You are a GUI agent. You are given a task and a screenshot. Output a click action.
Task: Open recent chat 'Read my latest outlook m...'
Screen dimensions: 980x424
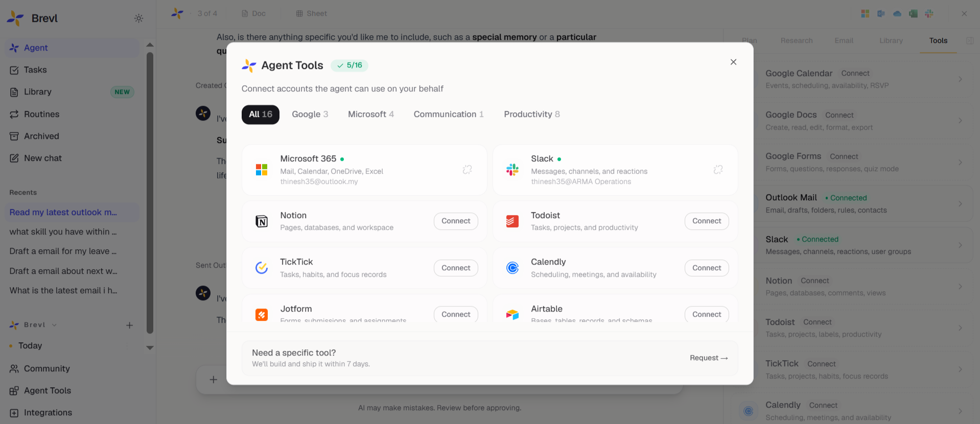click(72, 212)
